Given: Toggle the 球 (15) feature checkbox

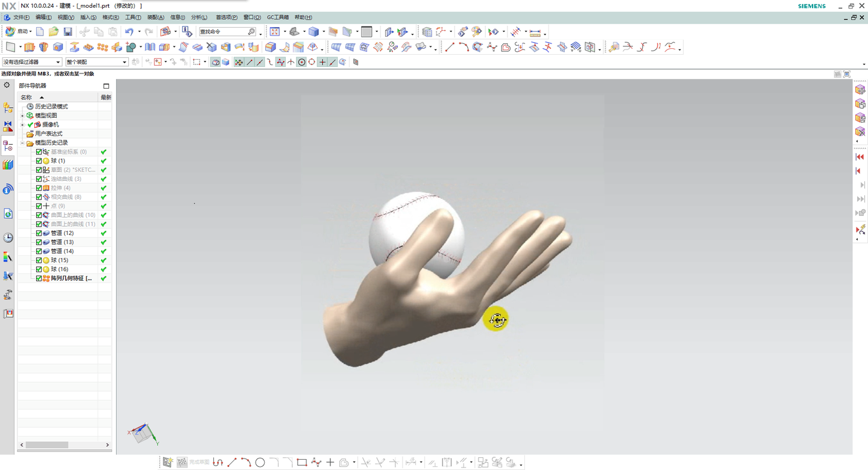Looking at the screenshot, I should pyautogui.click(x=39, y=260).
